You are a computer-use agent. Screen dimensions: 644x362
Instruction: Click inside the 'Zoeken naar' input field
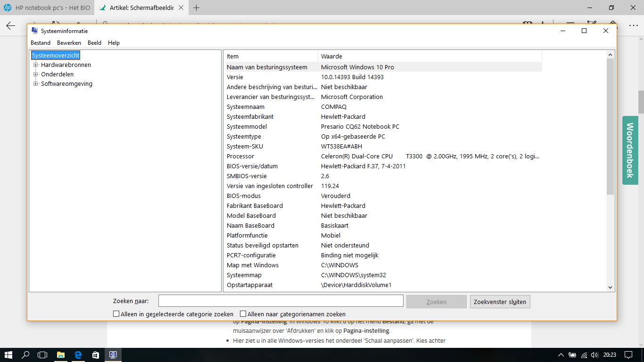[x=281, y=300]
